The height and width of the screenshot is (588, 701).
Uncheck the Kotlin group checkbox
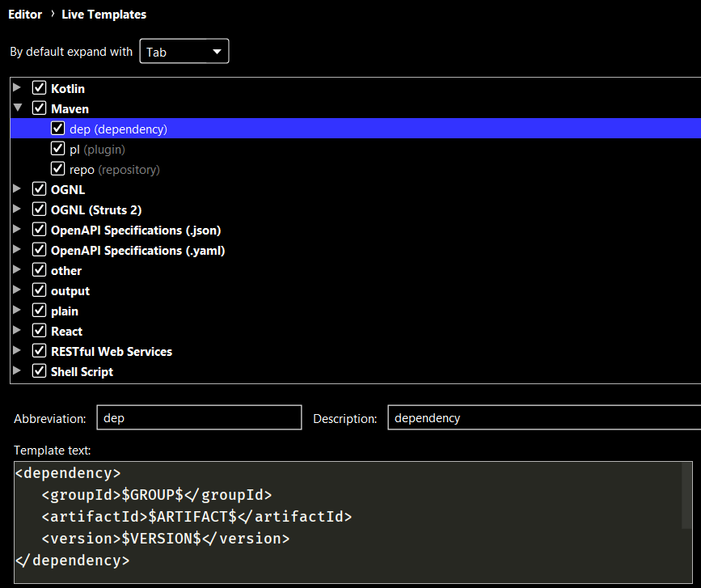39,88
